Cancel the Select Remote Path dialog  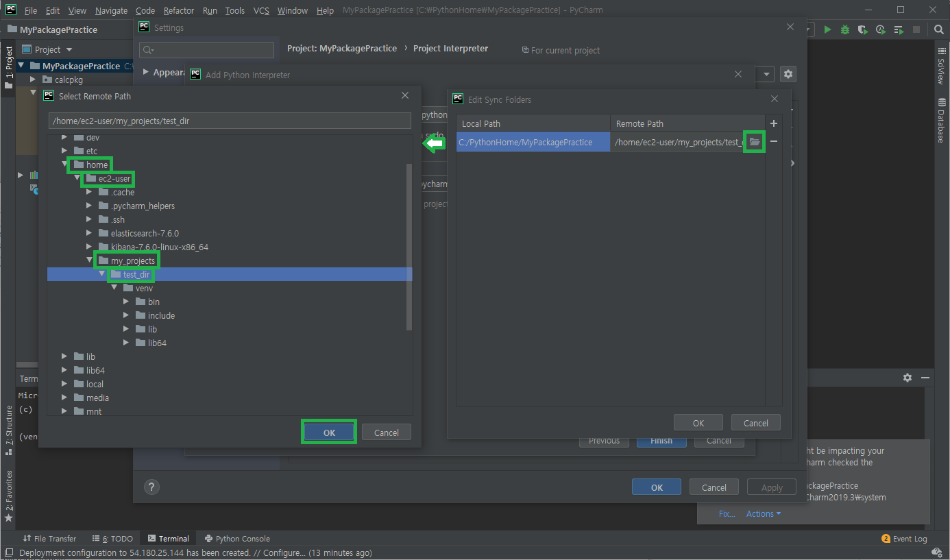point(387,433)
